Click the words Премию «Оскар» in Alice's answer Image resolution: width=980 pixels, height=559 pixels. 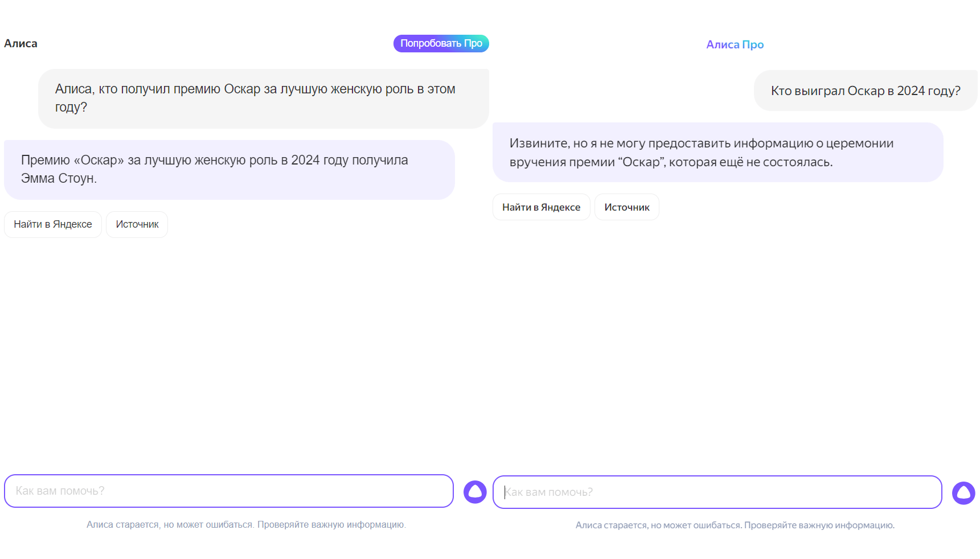pyautogui.click(x=72, y=161)
